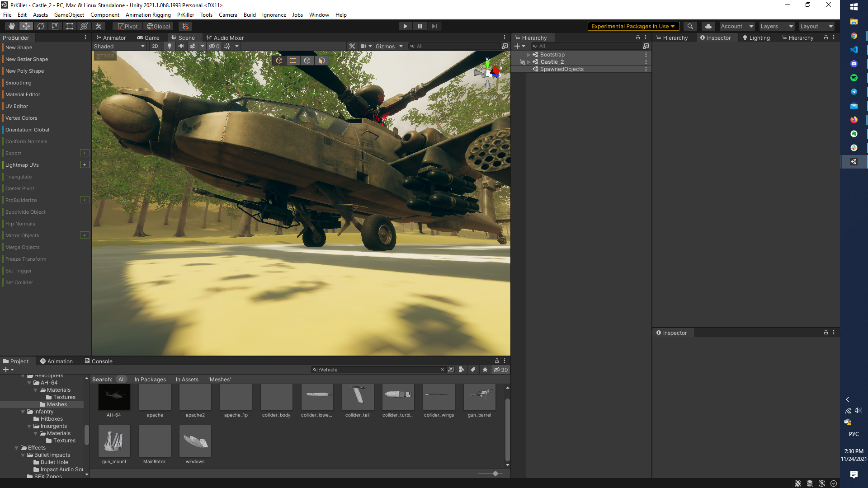Screen dimensions: 868x488
Task: Click the Experimental Packages In Use button
Action: 632,26
